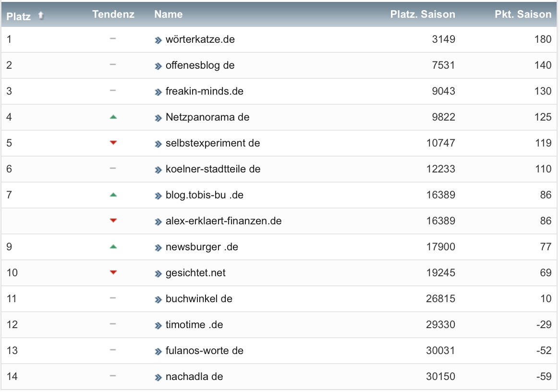Click the neutral trend dash for buchwinkel de
This screenshot has height=392, width=560.
click(113, 298)
